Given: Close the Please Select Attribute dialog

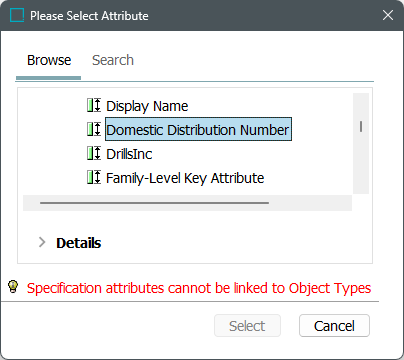Looking at the screenshot, I should tap(388, 15).
